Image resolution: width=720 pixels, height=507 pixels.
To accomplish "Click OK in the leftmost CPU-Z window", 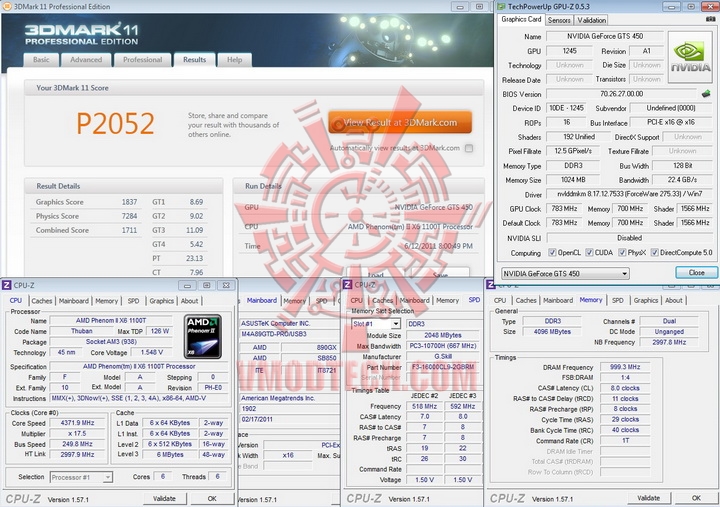I will (212, 499).
